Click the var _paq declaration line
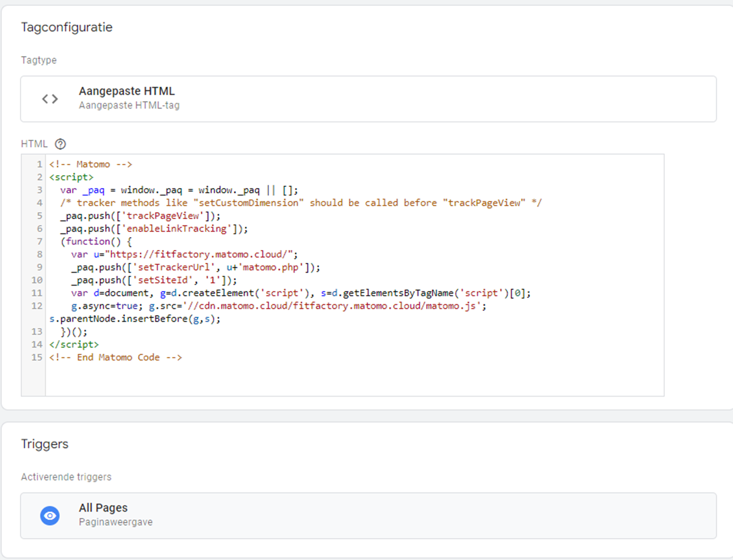733x560 pixels. click(x=179, y=190)
